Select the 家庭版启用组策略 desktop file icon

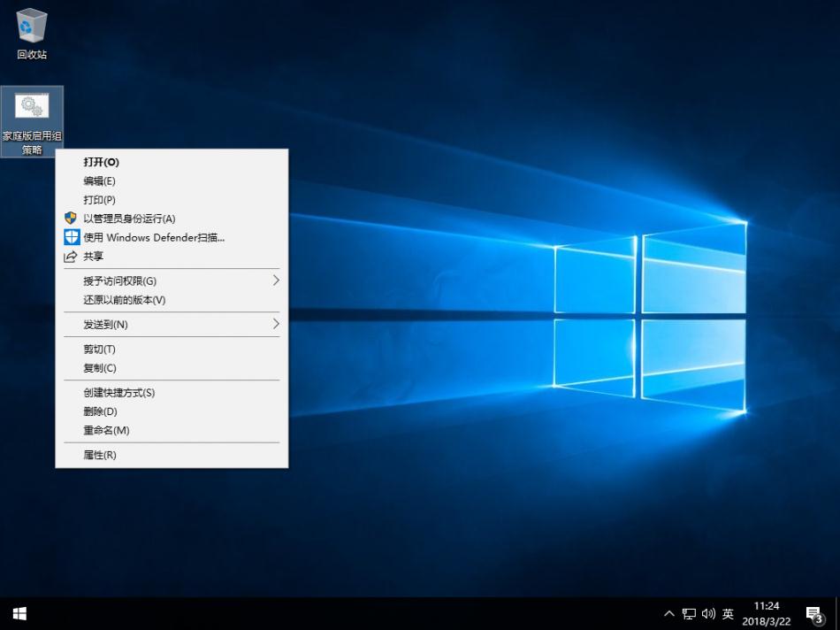[32, 121]
